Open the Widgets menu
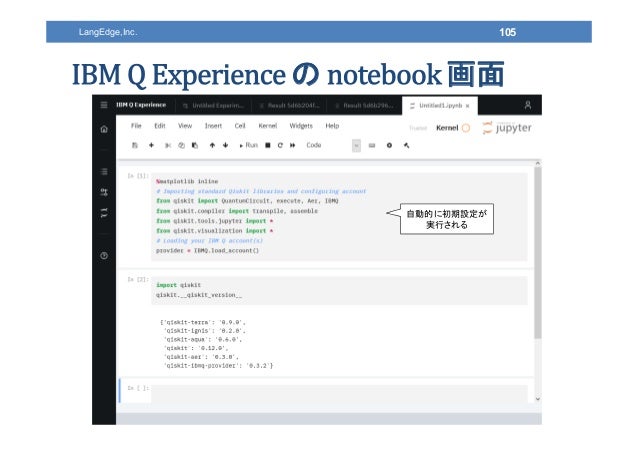Image resolution: width=638 pixels, height=452 pixels. (x=301, y=126)
